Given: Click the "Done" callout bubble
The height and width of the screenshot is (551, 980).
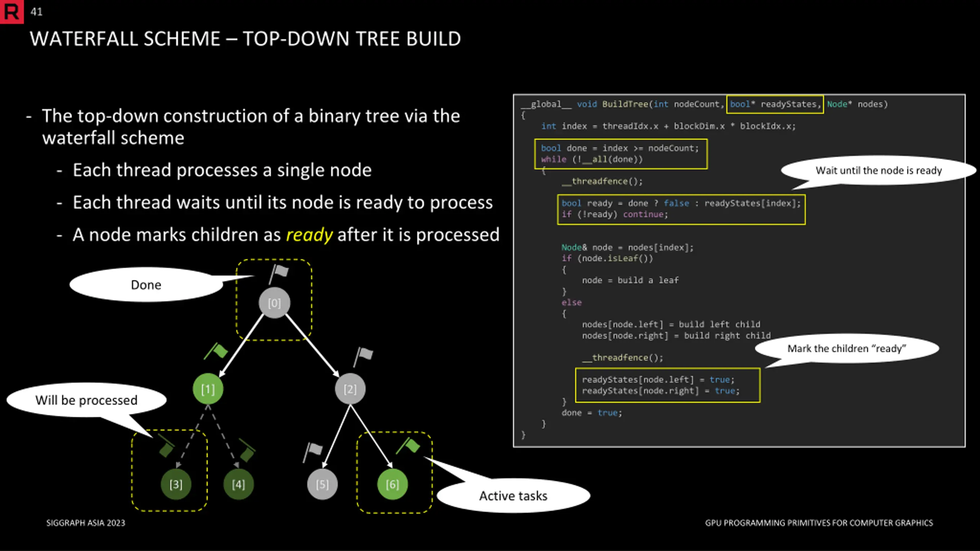Looking at the screenshot, I should coord(146,285).
